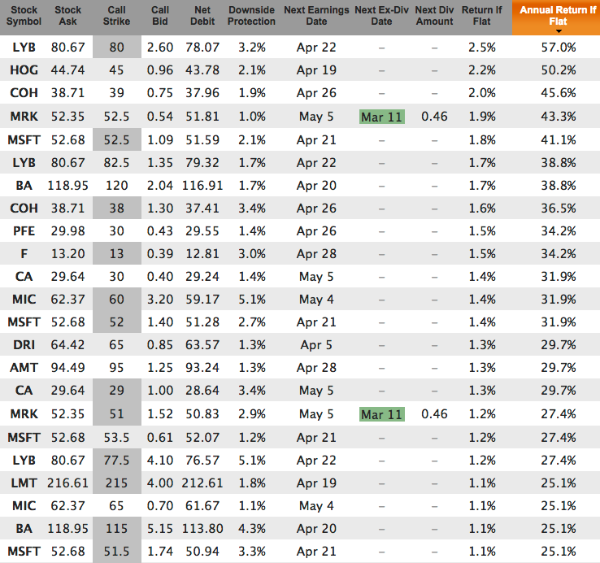Click BA 115 call strike cell
Image resolution: width=600 pixels, height=563 pixels.
[117, 528]
